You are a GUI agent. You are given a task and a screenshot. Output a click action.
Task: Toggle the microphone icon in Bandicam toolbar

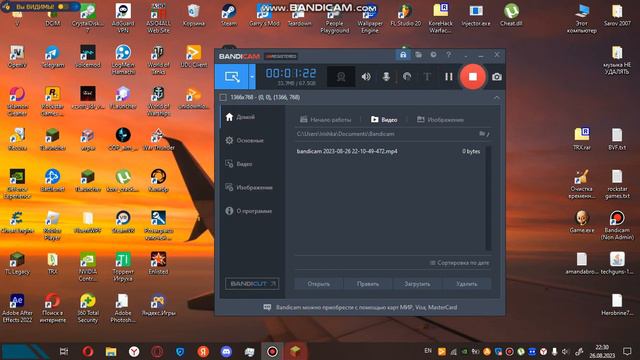pyautogui.click(x=386, y=76)
